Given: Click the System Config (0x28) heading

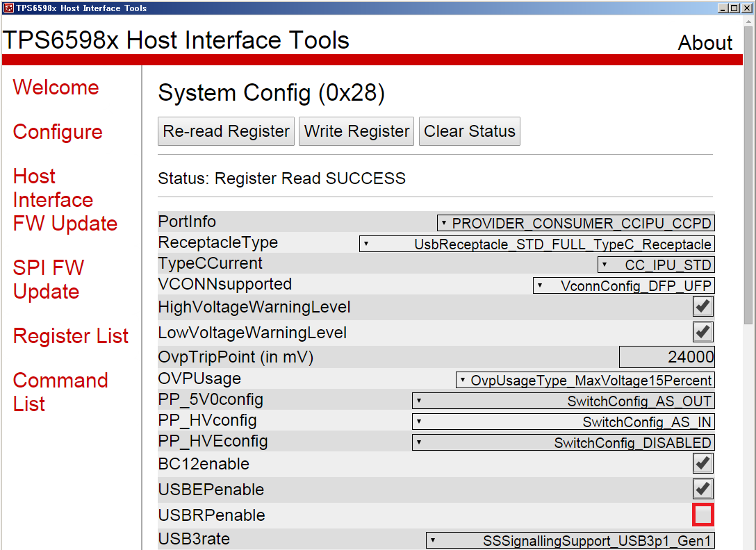Looking at the screenshot, I should tap(272, 92).
